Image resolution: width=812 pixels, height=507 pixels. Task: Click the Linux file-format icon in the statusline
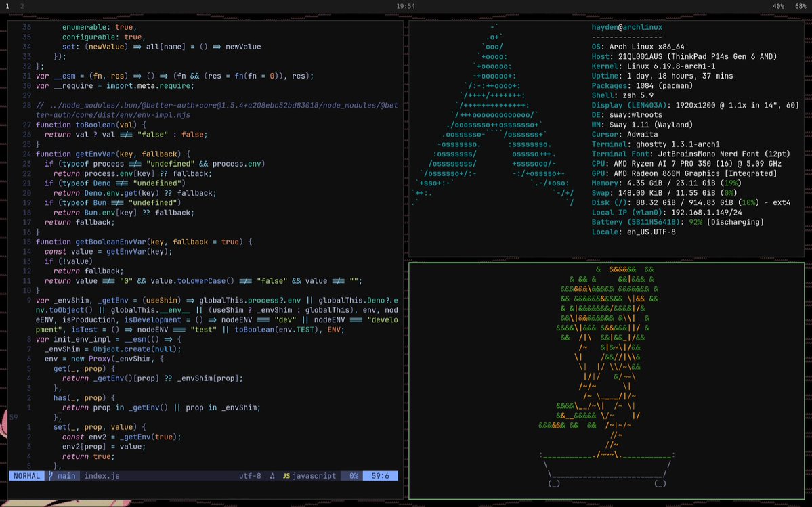tap(272, 476)
